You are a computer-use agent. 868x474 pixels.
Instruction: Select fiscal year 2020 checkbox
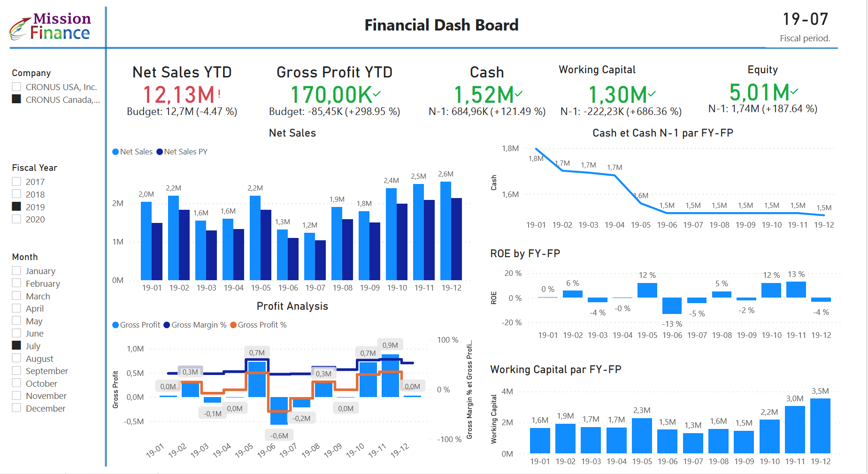16,219
